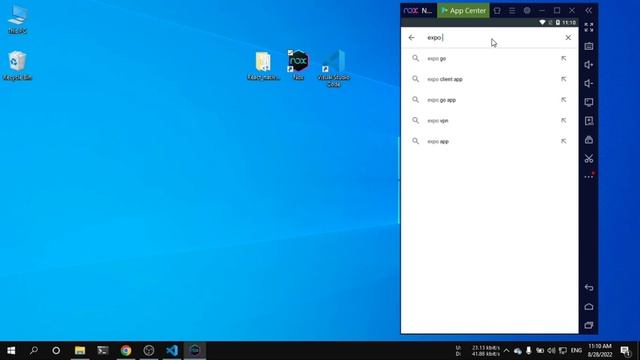The width and height of the screenshot is (640, 360).
Task: Click the Nox volume down icon
Action: 589,84
